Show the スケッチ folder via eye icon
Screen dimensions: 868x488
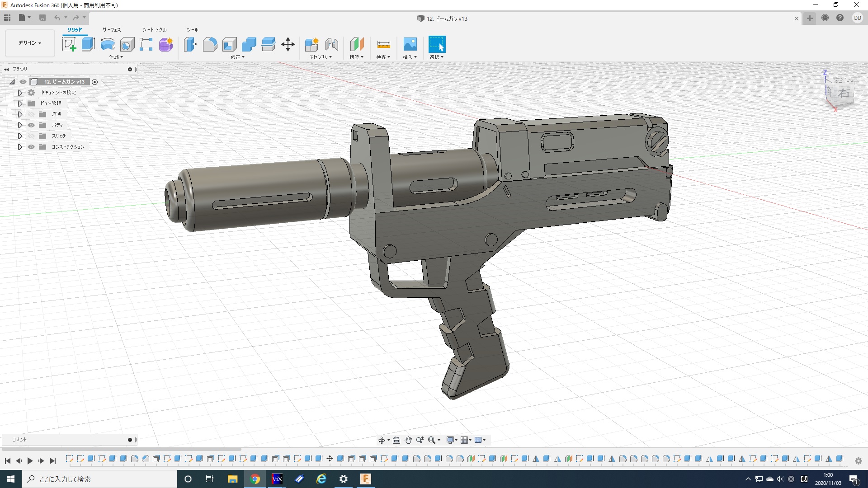pyautogui.click(x=31, y=136)
